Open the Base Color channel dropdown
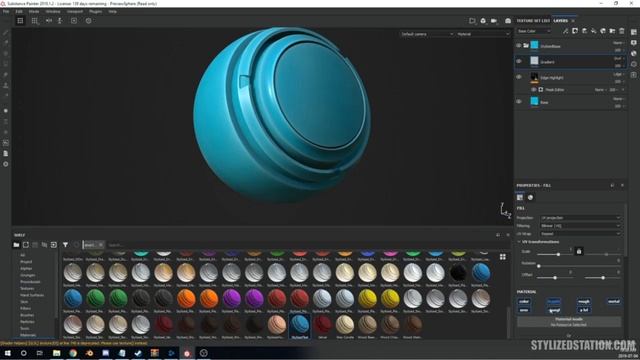640x360 pixels. pyautogui.click(x=534, y=31)
